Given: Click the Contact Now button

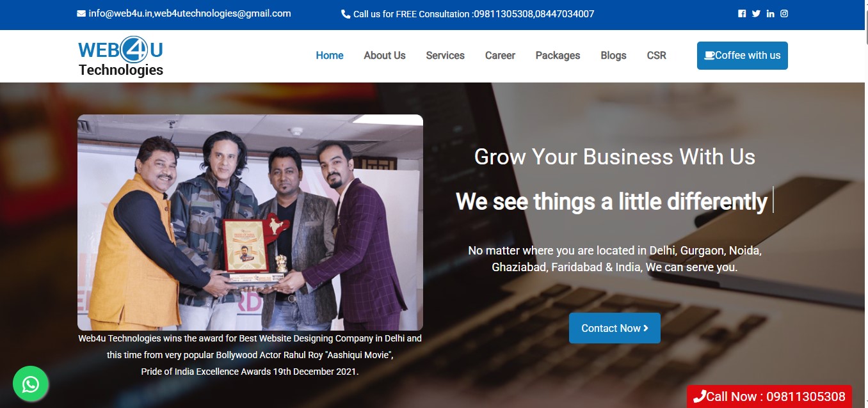Looking at the screenshot, I should 615,328.
